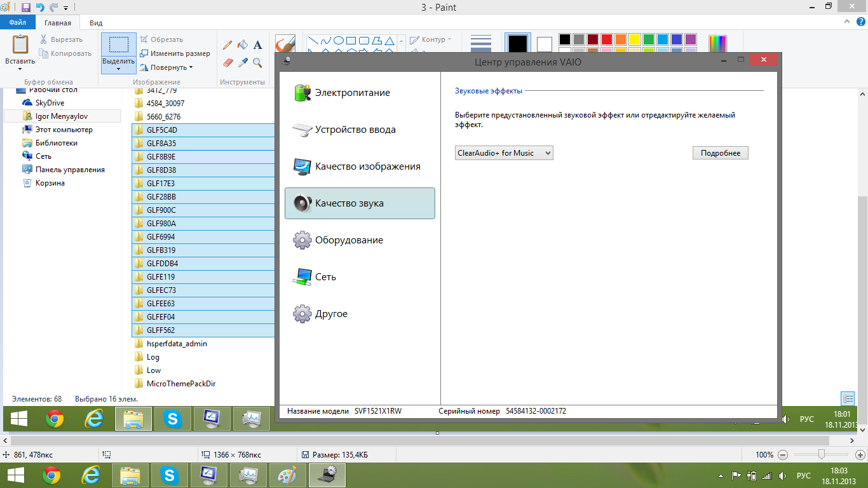Click Изменить размер in the ribbon
868x488 pixels.
pos(175,53)
